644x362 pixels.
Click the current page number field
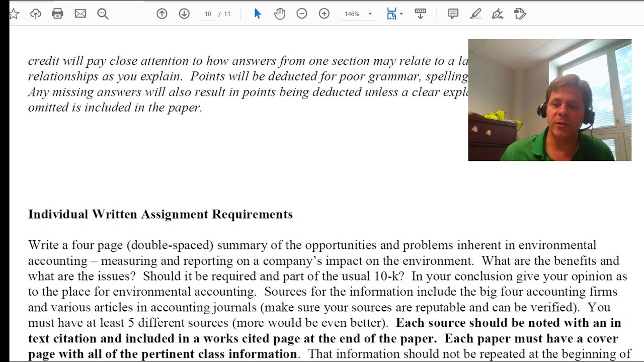(x=208, y=14)
